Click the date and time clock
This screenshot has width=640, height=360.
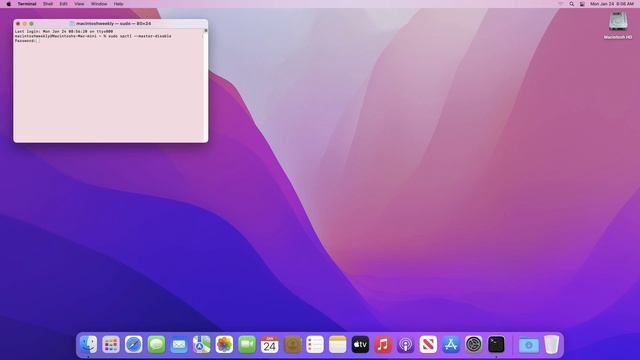point(612,4)
